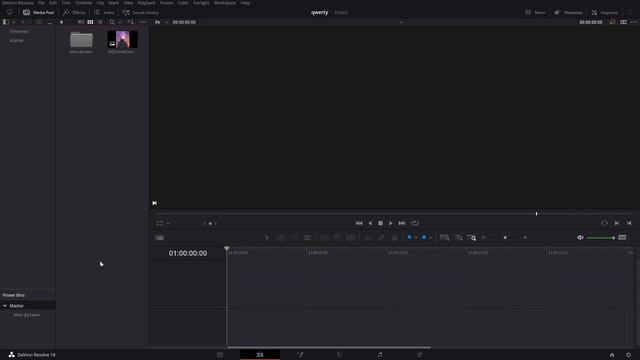Select the Trim Edit Mode tool
This screenshot has height=360, width=640.
(x=280, y=238)
